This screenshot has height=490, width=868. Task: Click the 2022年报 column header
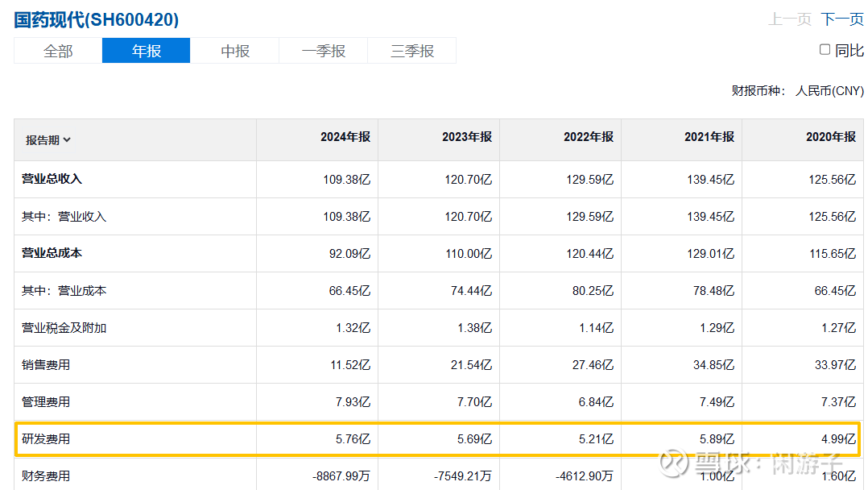pyautogui.click(x=589, y=137)
